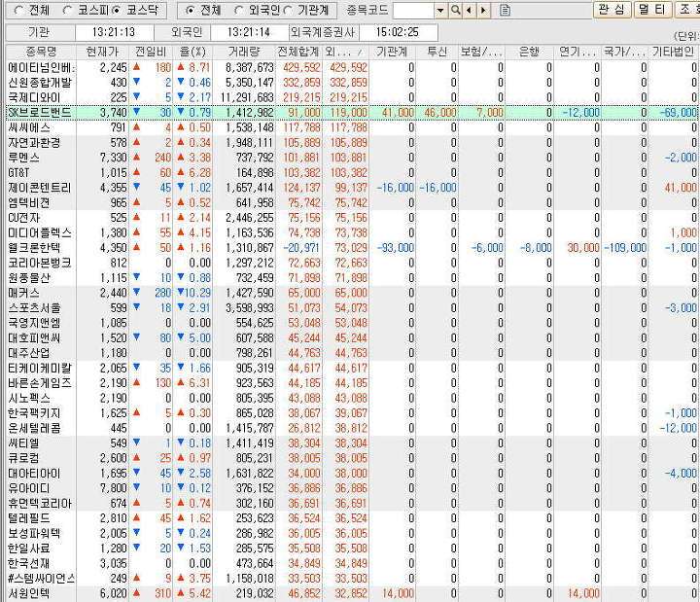
Task: Select the 원풍물산 stock row
Action: pos(353,278)
